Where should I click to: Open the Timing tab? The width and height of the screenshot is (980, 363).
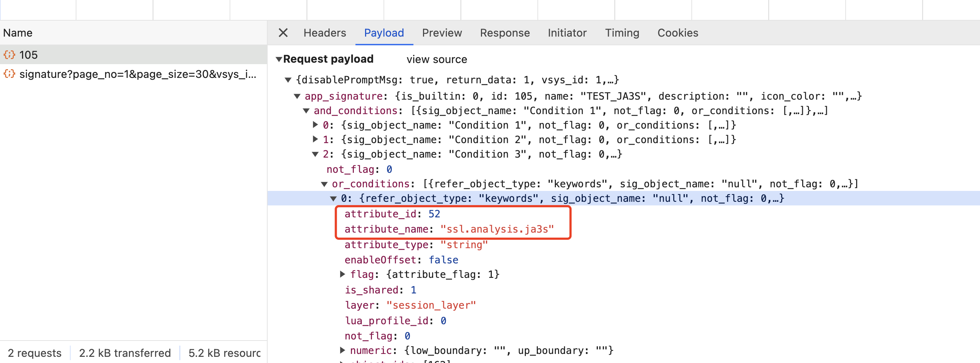622,33
